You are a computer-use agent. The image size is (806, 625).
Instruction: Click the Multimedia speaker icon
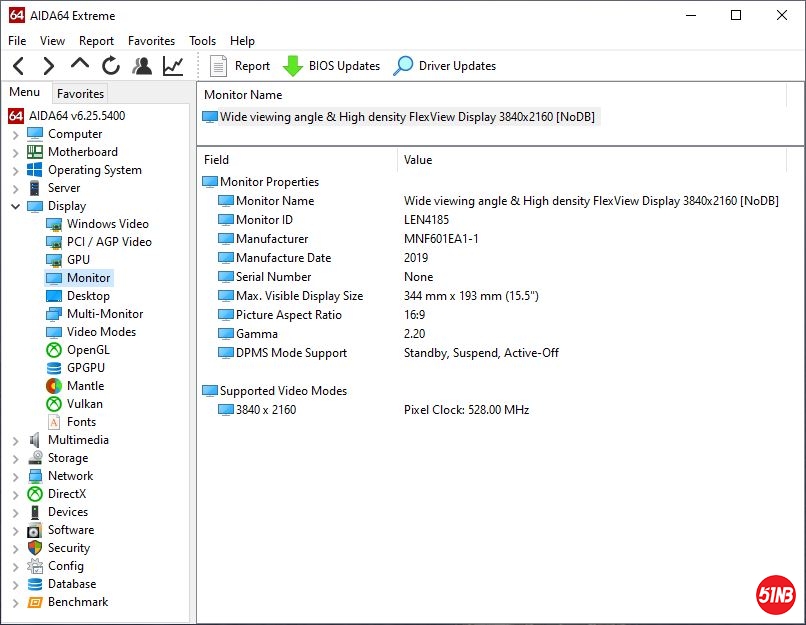[x=35, y=440]
